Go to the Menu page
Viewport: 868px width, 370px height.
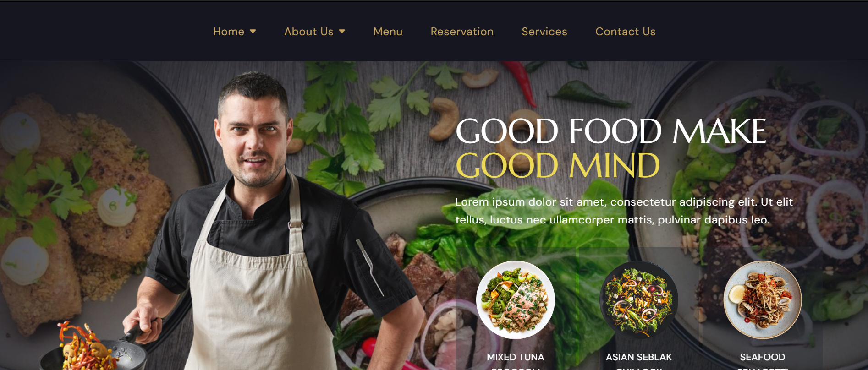tap(388, 32)
